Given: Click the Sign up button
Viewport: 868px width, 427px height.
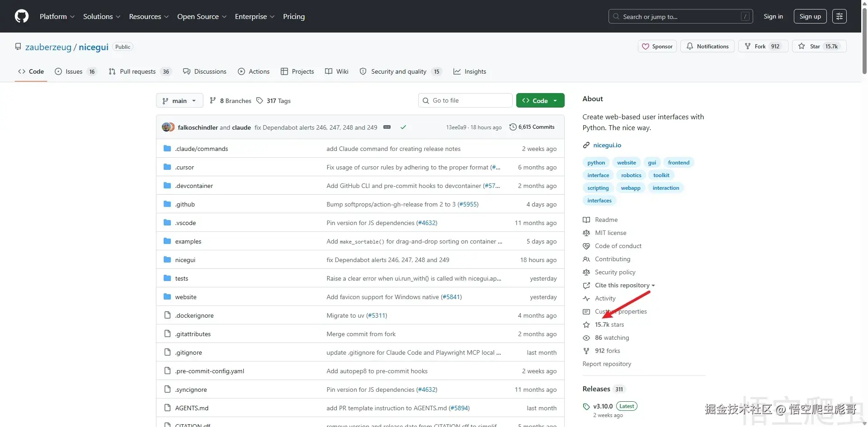Looking at the screenshot, I should click(x=810, y=16).
